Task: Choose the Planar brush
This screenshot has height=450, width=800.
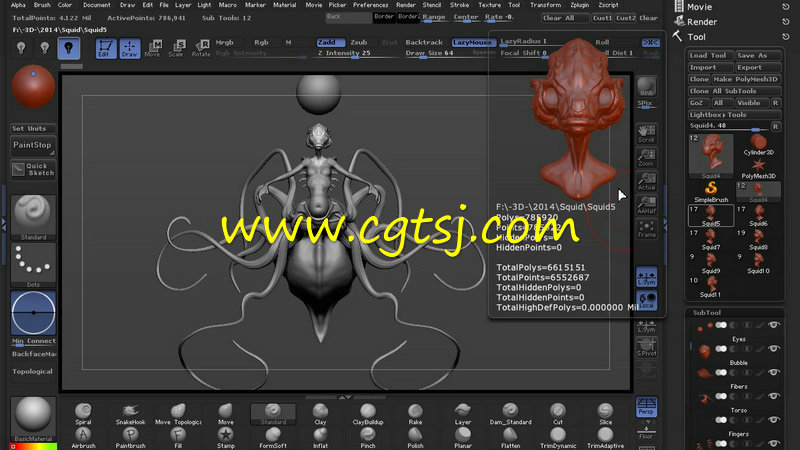Action: point(463,438)
